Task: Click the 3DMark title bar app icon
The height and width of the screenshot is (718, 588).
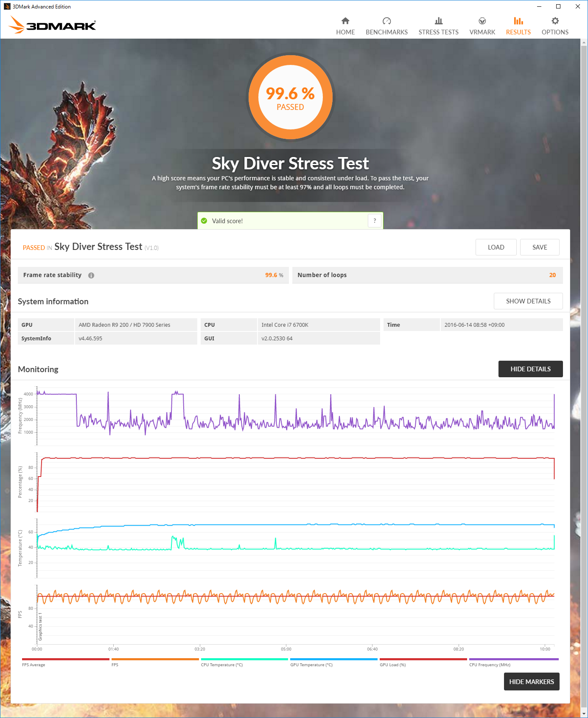Action: pyautogui.click(x=7, y=6)
